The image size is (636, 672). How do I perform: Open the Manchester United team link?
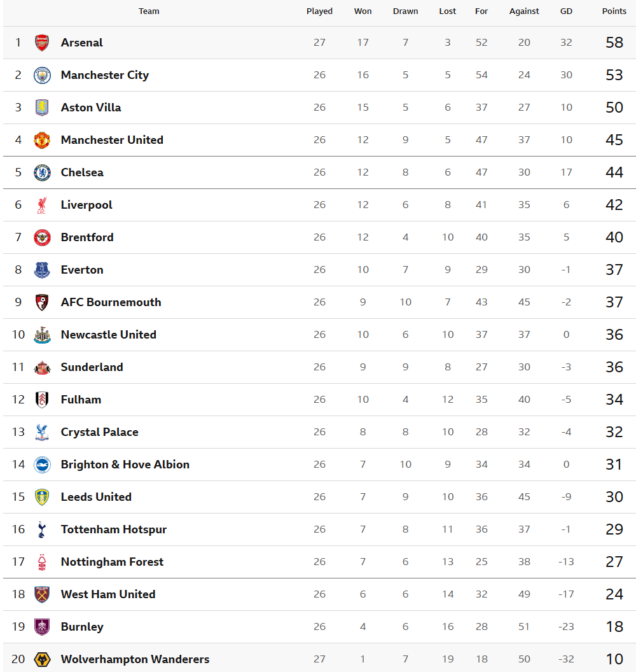click(112, 140)
